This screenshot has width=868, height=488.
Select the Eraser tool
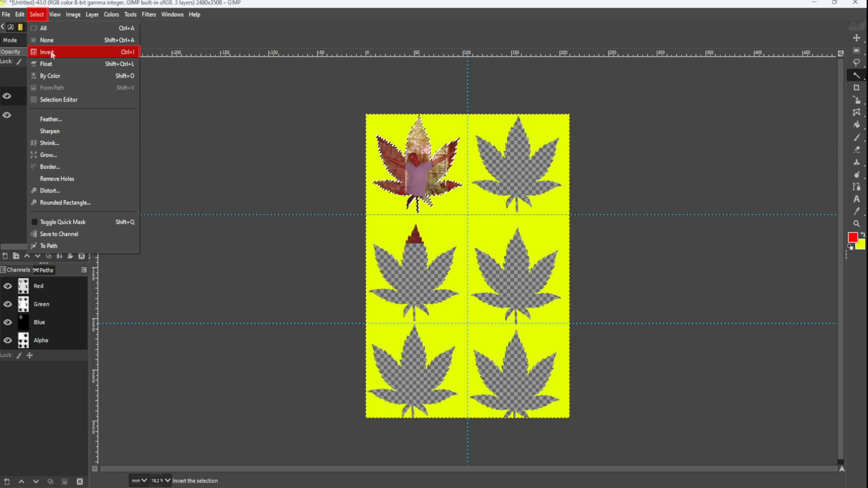(856, 149)
